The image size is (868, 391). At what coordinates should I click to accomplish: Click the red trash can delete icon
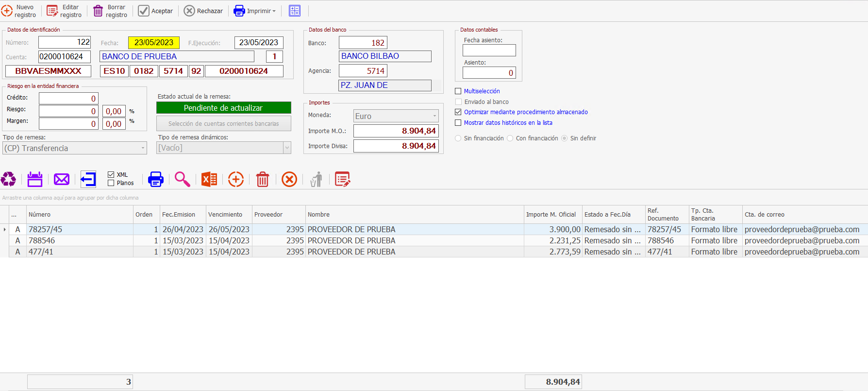click(x=263, y=179)
